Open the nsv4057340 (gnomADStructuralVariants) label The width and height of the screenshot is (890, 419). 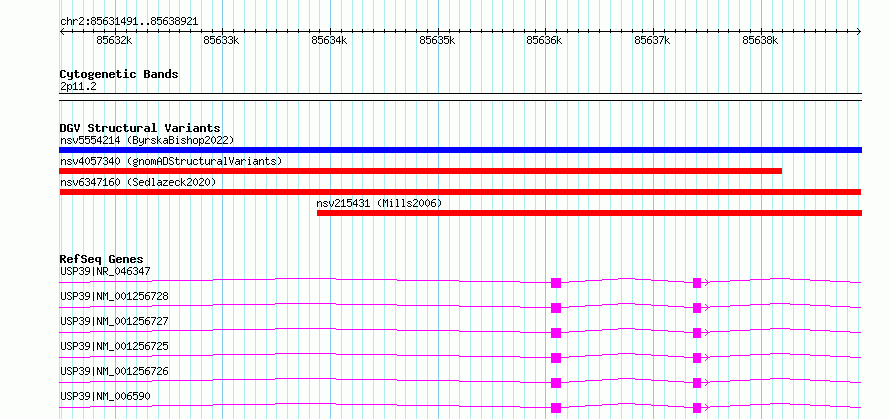tap(171, 161)
